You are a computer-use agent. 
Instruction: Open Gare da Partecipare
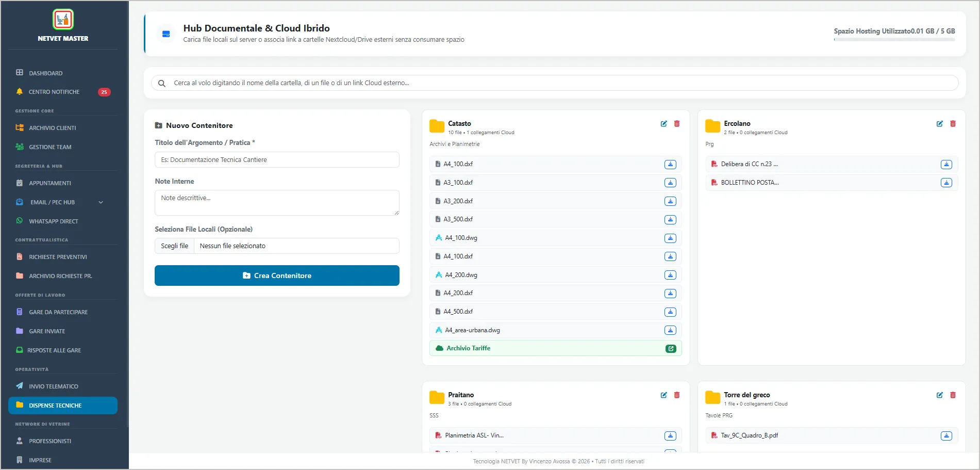click(63, 312)
